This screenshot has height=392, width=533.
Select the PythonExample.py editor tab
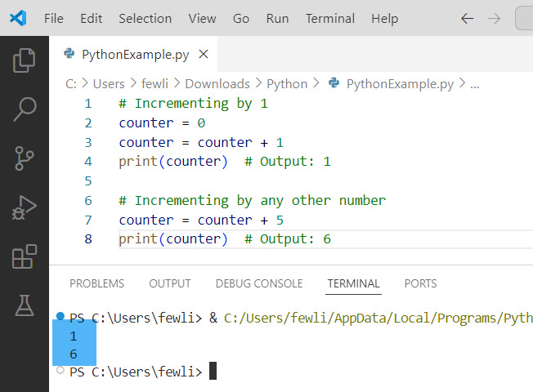pos(135,55)
